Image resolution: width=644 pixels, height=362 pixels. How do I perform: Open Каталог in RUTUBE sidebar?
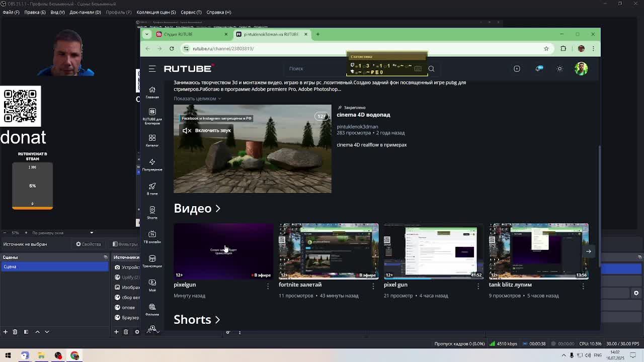152,140
